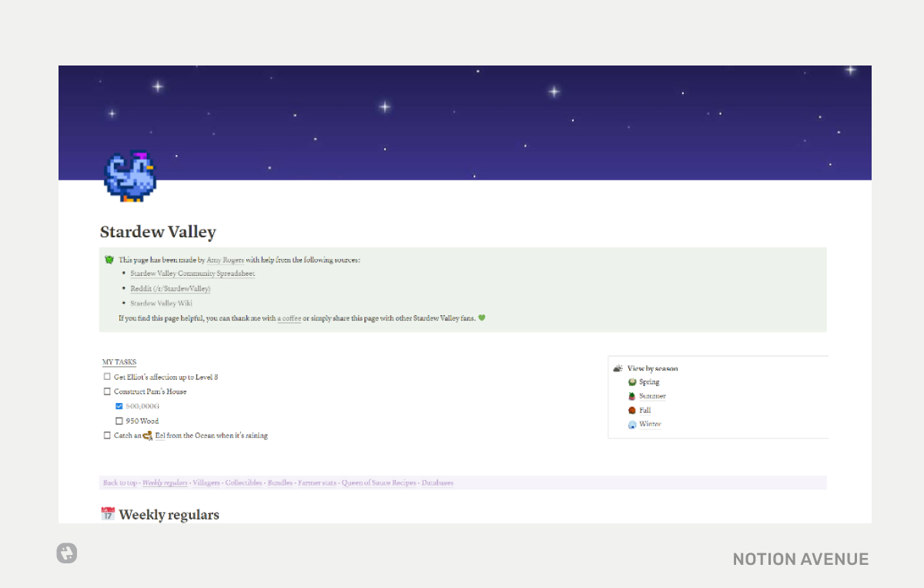Viewport: 924px width, 588px height.
Task: Click the Winter snow icon
Action: point(634,424)
